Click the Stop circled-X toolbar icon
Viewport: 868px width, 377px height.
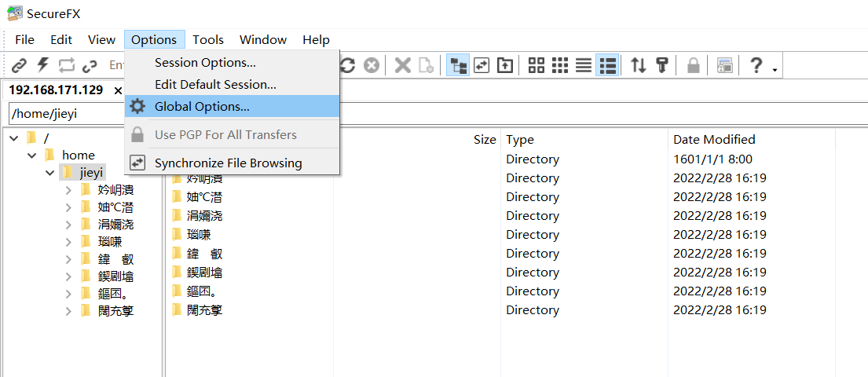372,65
